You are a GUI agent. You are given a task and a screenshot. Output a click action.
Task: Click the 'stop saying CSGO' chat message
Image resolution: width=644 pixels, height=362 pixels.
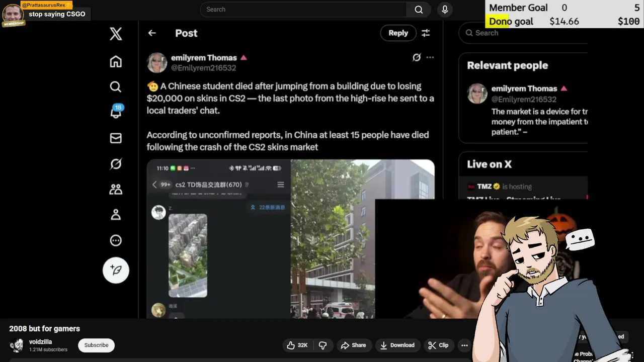[x=57, y=14]
